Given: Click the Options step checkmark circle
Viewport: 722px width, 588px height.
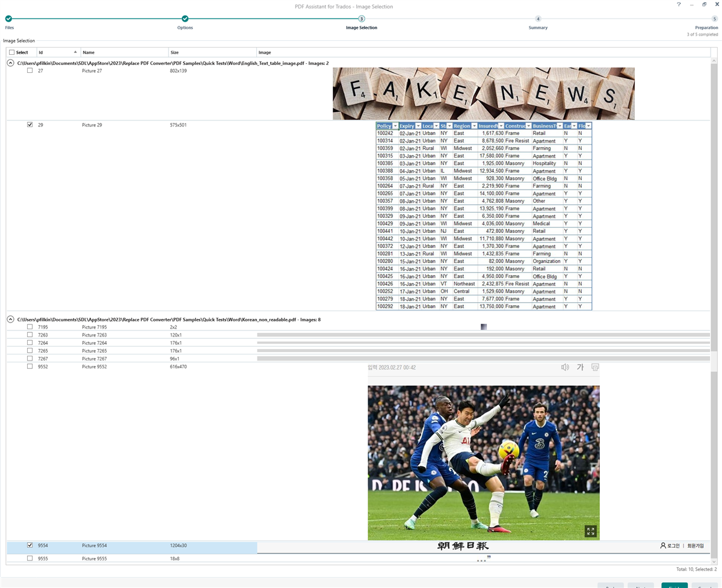Looking at the screenshot, I should coord(185,19).
